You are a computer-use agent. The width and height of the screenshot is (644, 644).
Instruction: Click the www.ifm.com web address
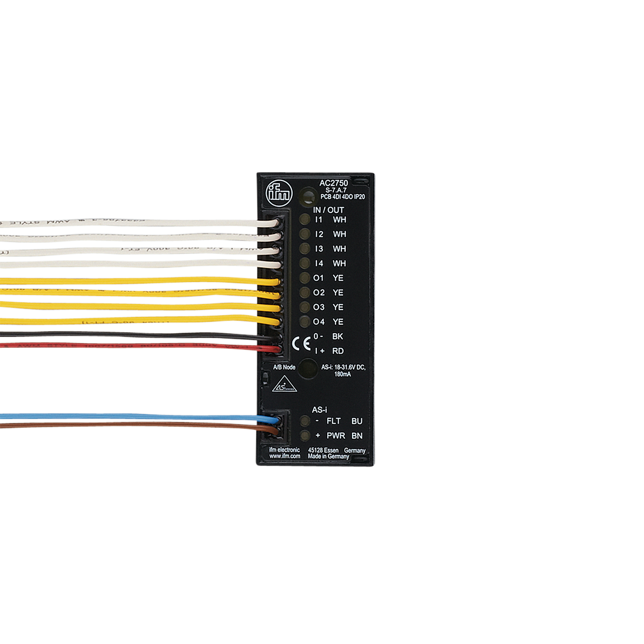pyautogui.click(x=285, y=456)
